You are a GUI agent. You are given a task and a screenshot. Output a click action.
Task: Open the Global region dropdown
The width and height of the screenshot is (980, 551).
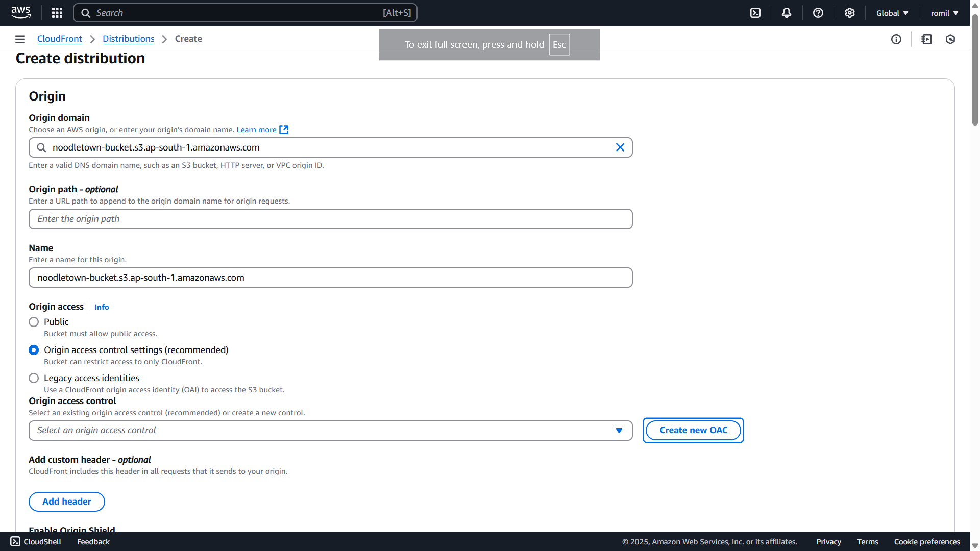(x=892, y=13)
